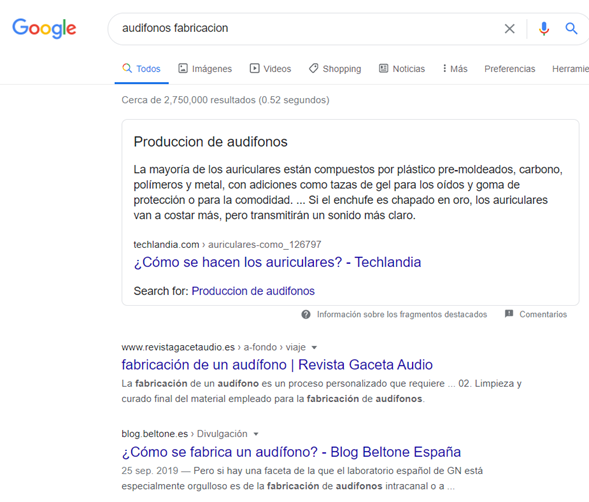Click 'Produccion de audifonos' search-for link
This screenshot has height=502, width=589.
point(253,291)
